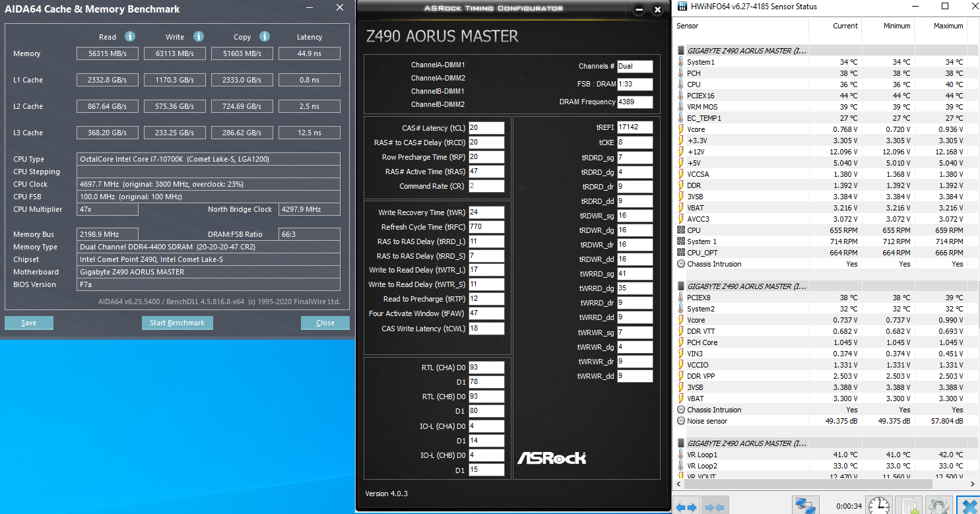Viewport: 980px width, 514px height.
Task: Click the info icon next to Read
Action: 130,36
